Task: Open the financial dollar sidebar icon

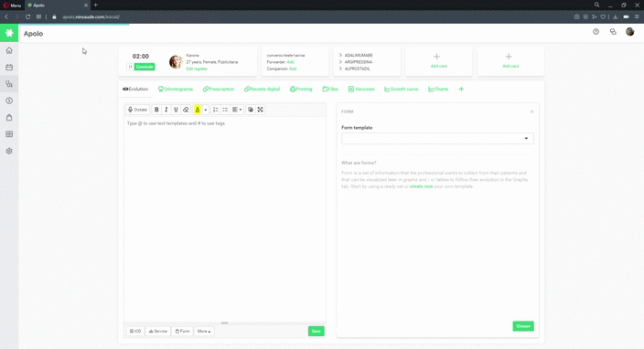Action: click(x=9, y=100)
